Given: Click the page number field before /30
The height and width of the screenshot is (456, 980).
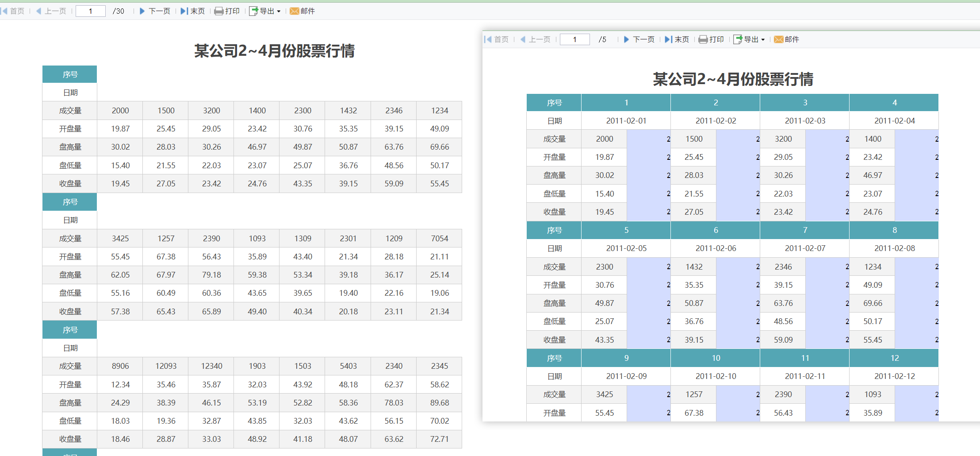Looking at the screenshot, I should (x=91, y=11).
